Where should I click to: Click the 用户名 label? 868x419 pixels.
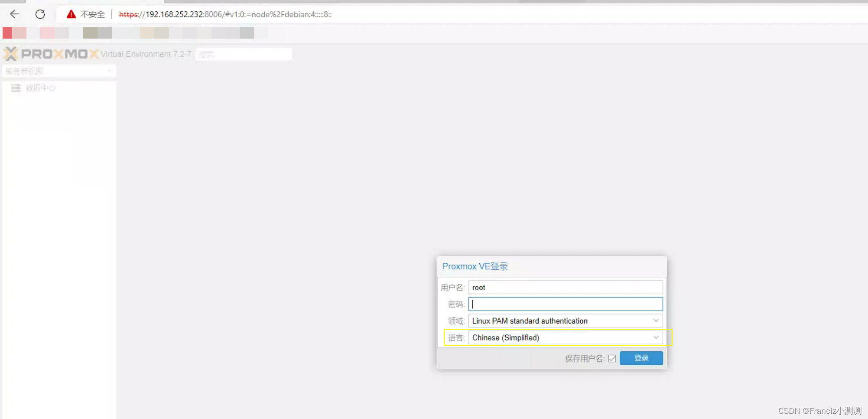(x=452, y=288)
